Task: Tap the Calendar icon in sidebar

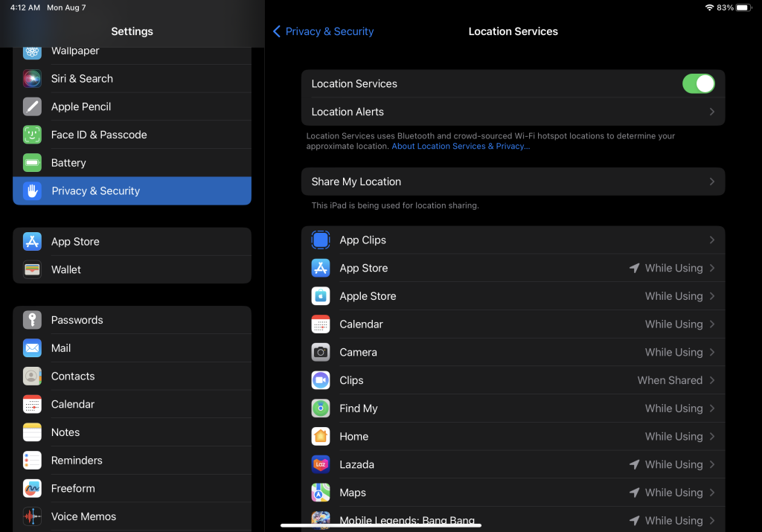Action: point(32,404)
